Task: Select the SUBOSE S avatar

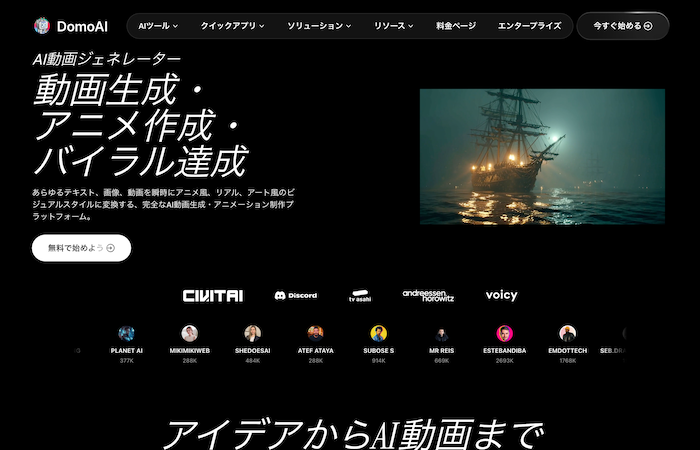Action: pyautogui.click(x=379, y=334)
